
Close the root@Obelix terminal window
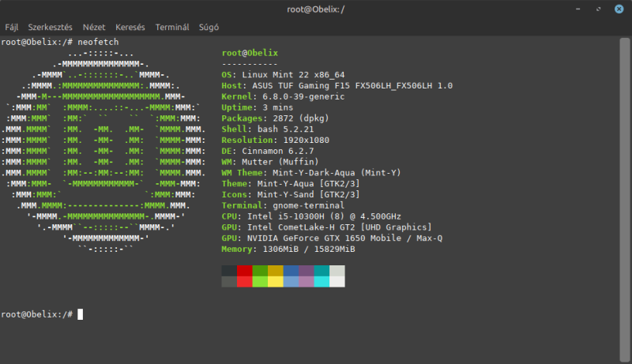619,9
